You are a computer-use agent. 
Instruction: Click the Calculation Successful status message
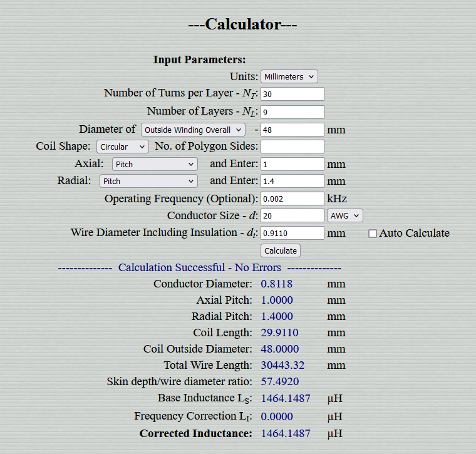[x=200, y=267]
